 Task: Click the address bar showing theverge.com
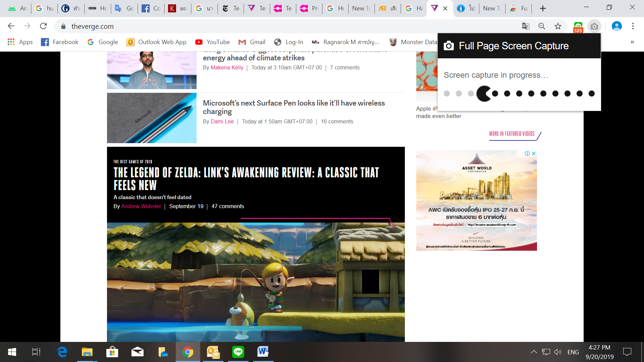click(288, 26)
